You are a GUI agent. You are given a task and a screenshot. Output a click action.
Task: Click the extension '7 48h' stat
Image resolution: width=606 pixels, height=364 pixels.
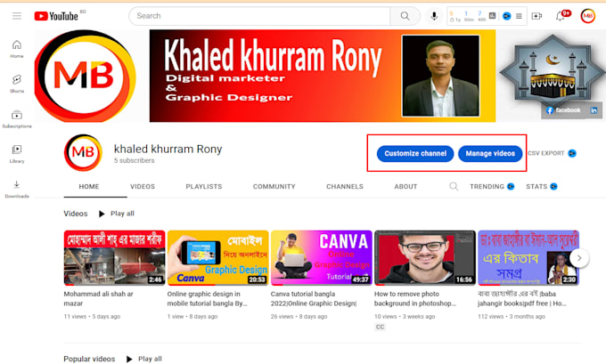[481, 16]
